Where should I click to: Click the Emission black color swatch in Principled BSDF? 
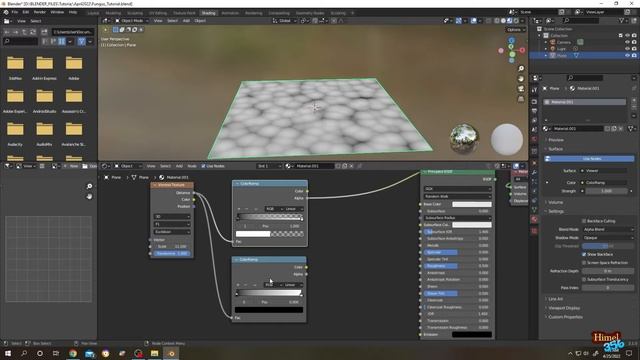[x=471, y=334]
